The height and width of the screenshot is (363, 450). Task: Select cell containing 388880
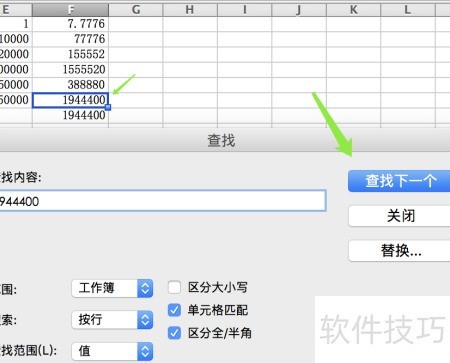coord(70,85)
